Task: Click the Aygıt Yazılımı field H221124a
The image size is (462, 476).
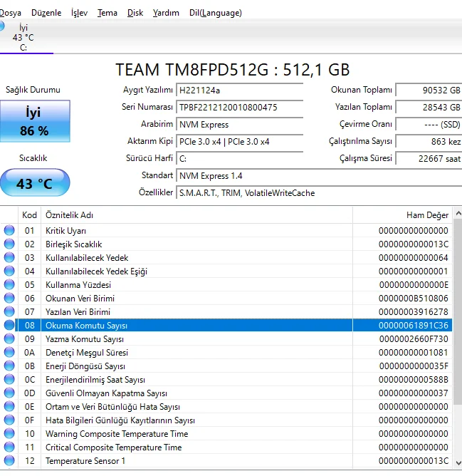Action: point(240,90)
